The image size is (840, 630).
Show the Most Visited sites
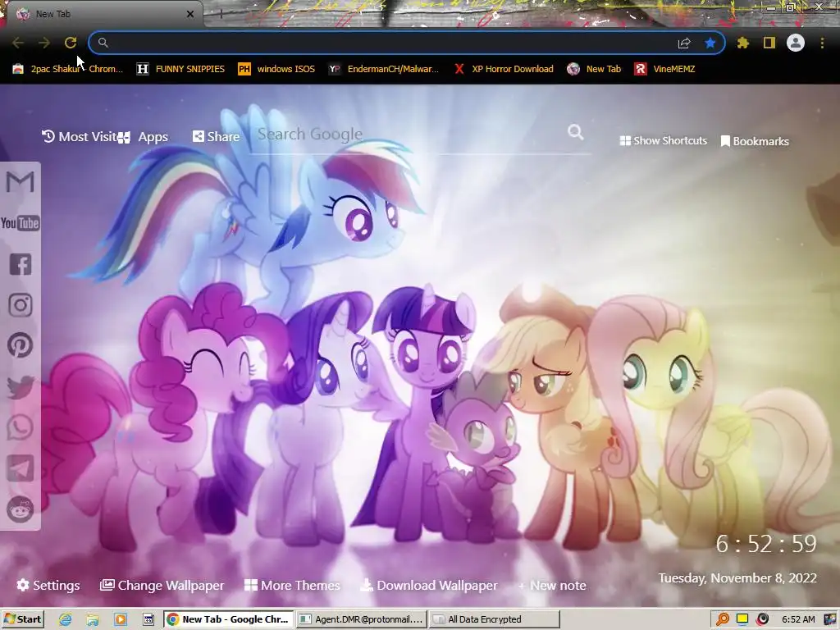click(x=80, y=137)
